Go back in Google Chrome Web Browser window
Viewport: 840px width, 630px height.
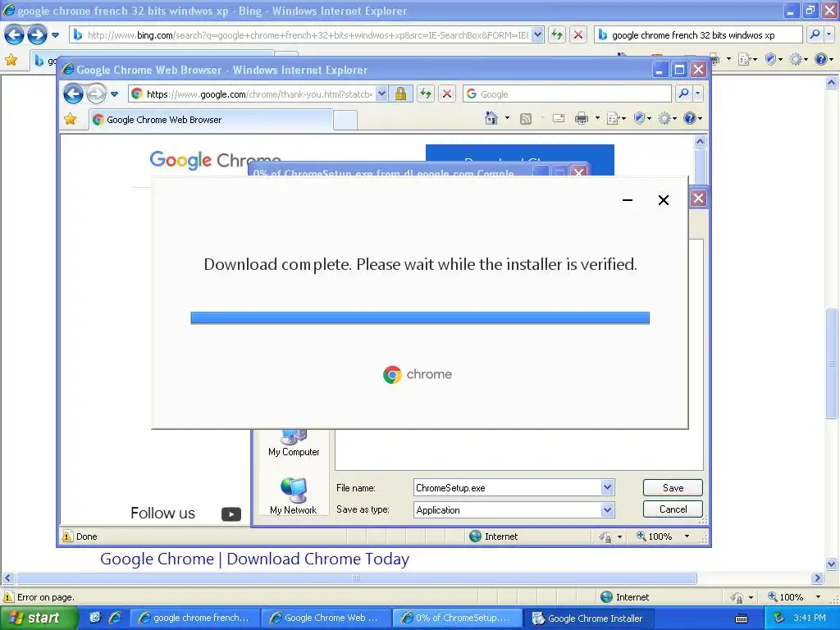(x=73, y=94)
